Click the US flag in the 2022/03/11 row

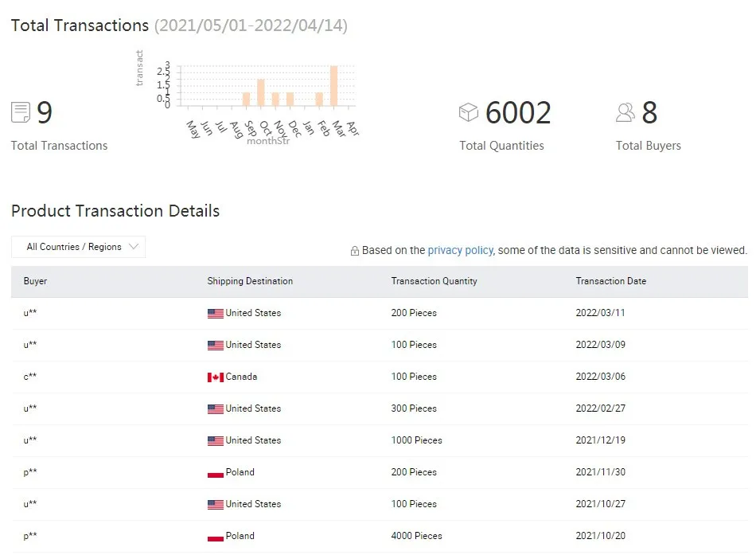[215, 313]
